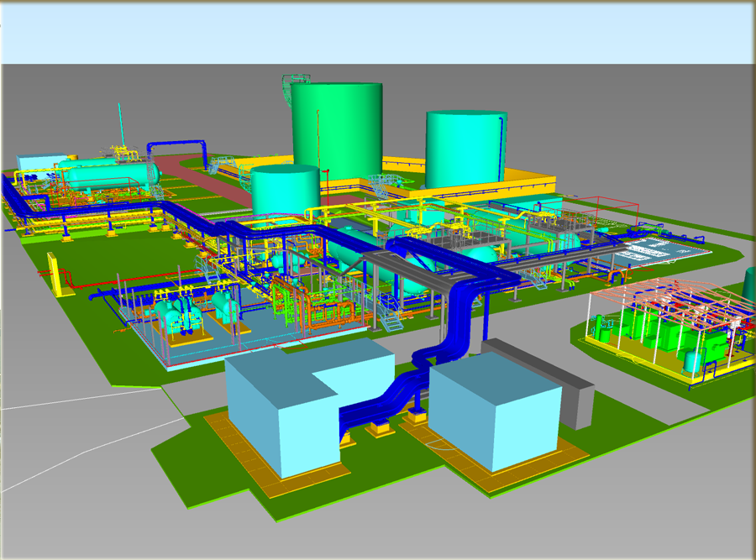Select the large cyan storage tank on right
The height and width of the screenshot is (560, 756).
pos(465,149)
